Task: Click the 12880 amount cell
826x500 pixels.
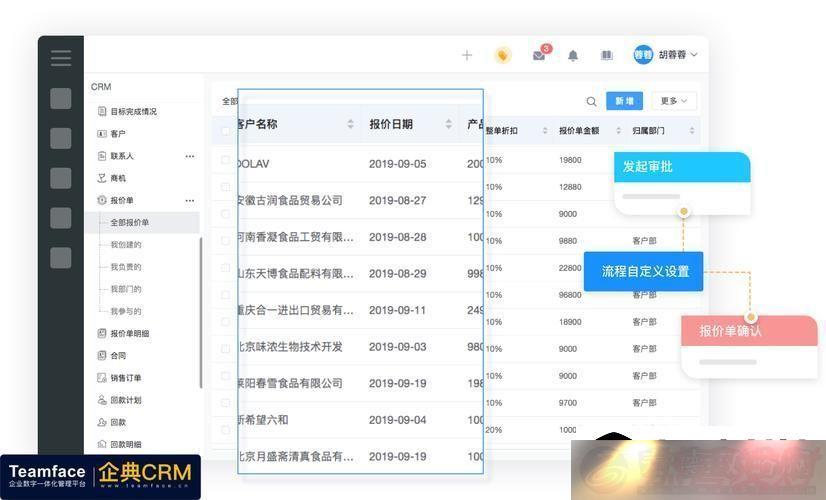Action: click(570, 187)
